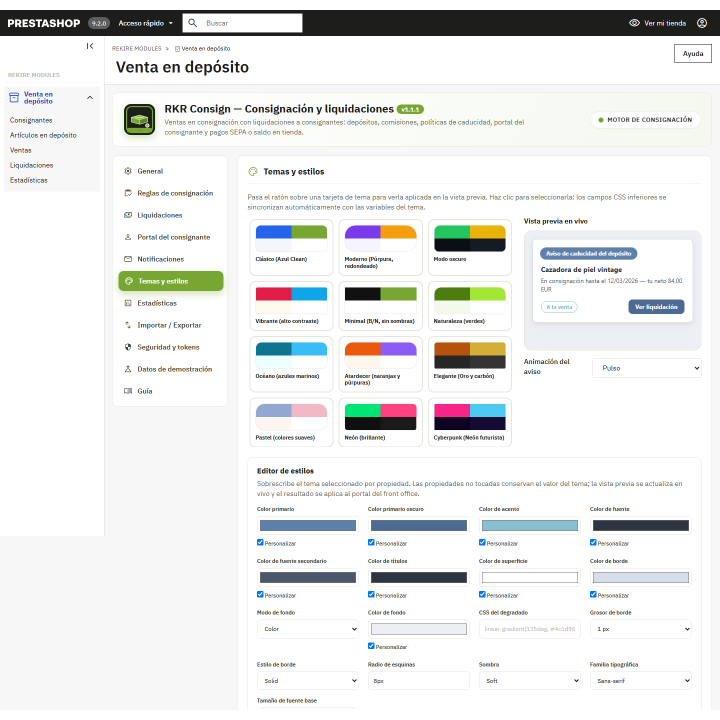Open the Familia tipográfica dropdown

(x=641, y=681)
